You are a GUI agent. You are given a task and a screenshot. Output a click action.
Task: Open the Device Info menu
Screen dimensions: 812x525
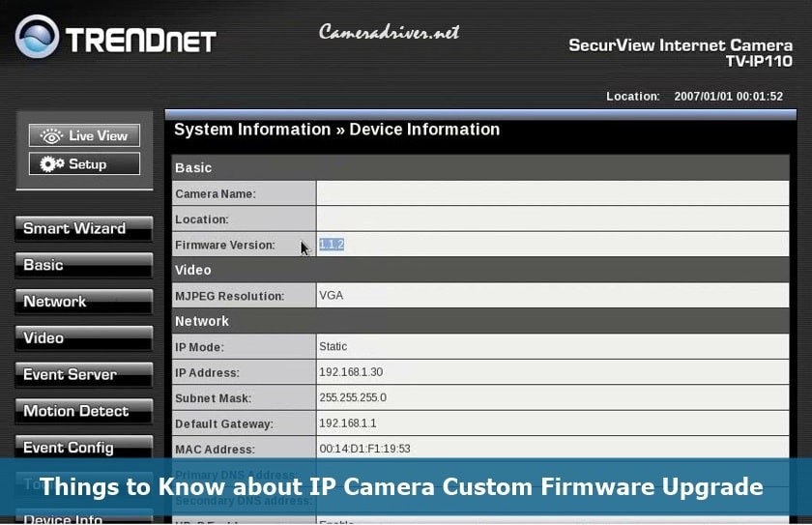click(84, 518)
